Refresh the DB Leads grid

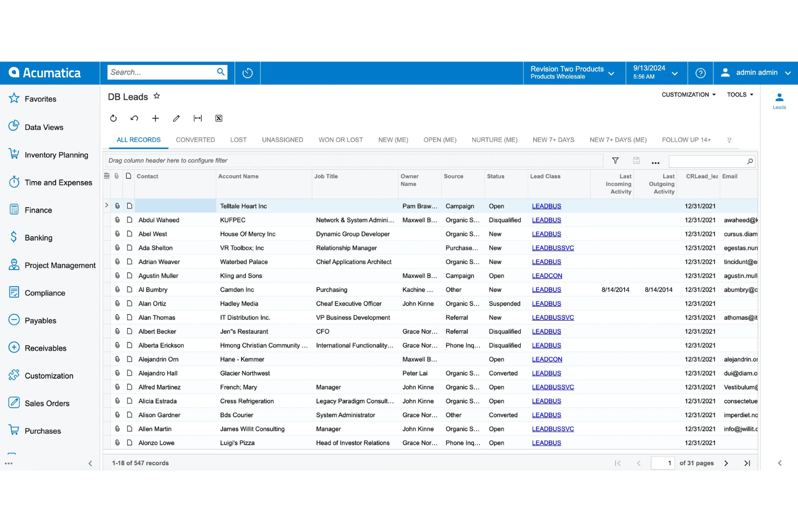point(113,118)
